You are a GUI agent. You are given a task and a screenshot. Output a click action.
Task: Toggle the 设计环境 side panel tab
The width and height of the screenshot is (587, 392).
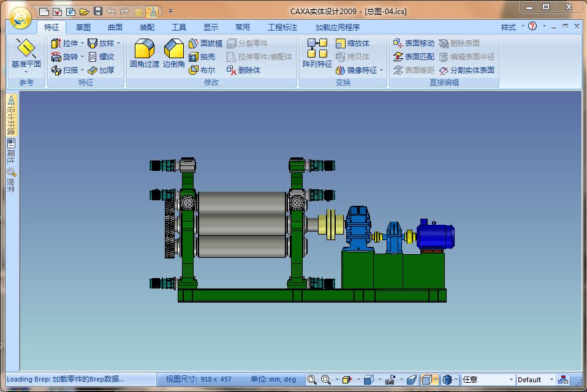point(11,115)
